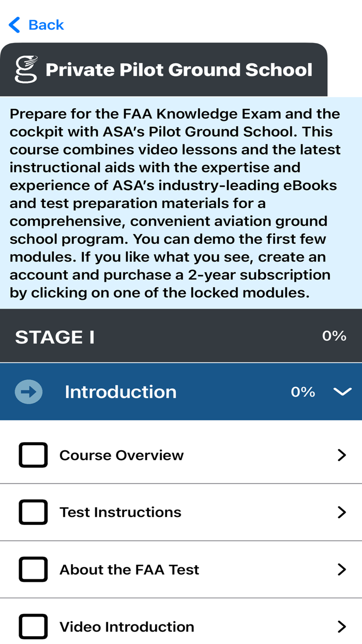
Task: Click the 0% progress indicator on Introduction
Action: pos(303,391)
